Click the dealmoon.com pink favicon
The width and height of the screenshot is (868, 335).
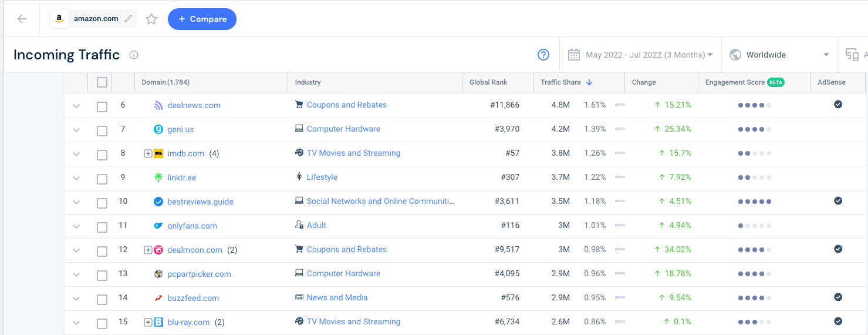pyautogui.click(x=158, y=250)
